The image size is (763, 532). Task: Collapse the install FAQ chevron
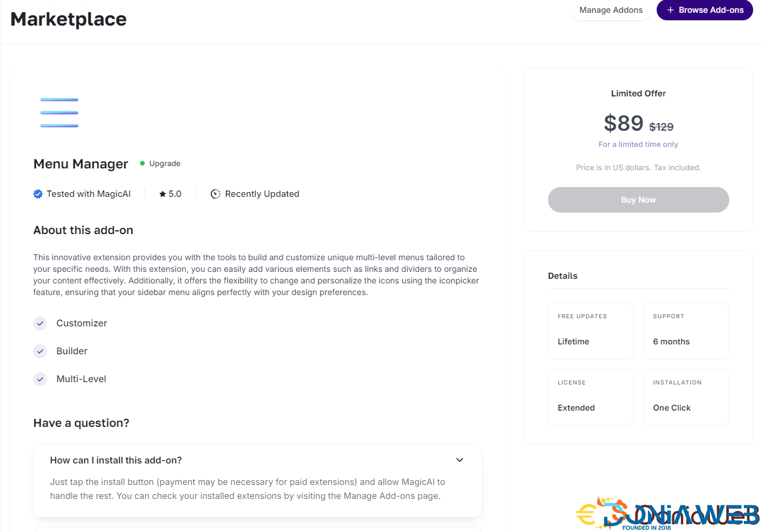tap(460, 460)
